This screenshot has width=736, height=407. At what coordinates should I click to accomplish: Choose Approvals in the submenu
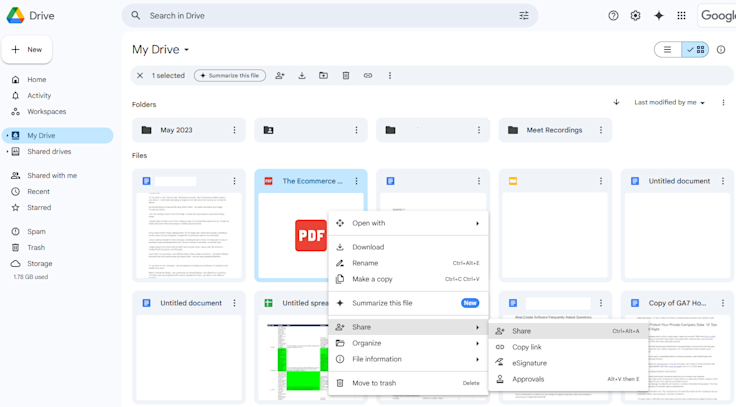[568, 379]
